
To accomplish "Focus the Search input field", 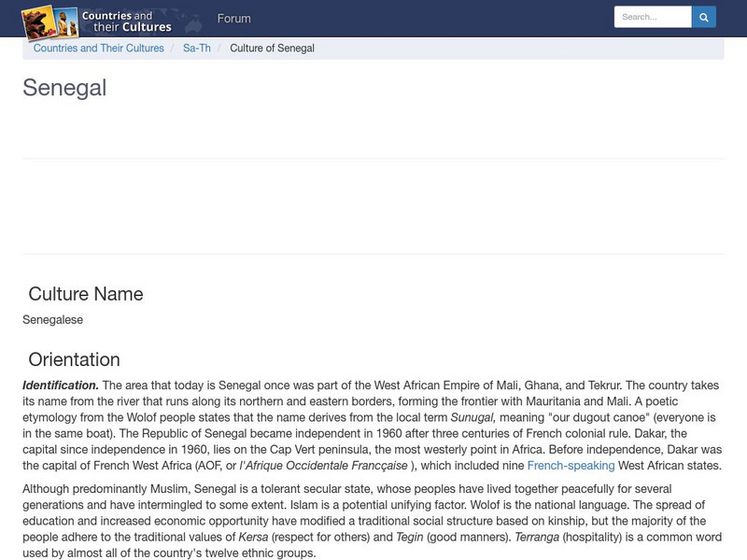I will coord(653,17).
